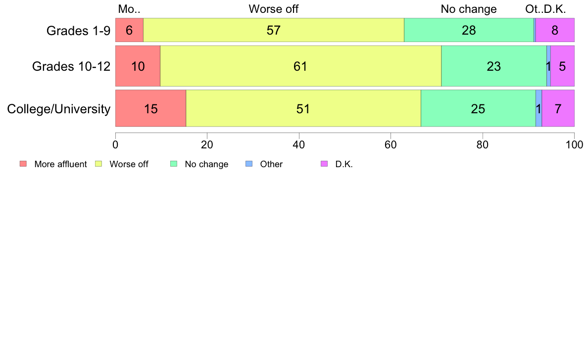
Task: Click the Grades 10-12 More affluent bar 10
Action: click(138, 66)
